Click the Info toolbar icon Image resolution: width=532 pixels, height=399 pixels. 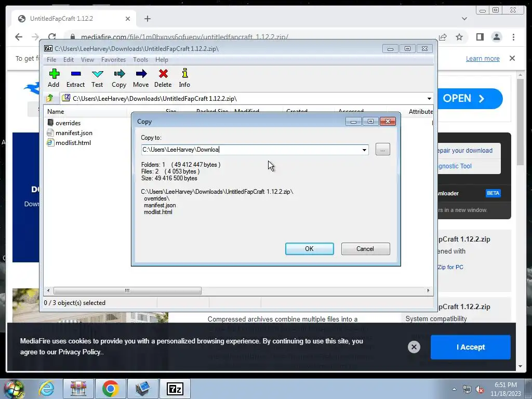(184, 78)
